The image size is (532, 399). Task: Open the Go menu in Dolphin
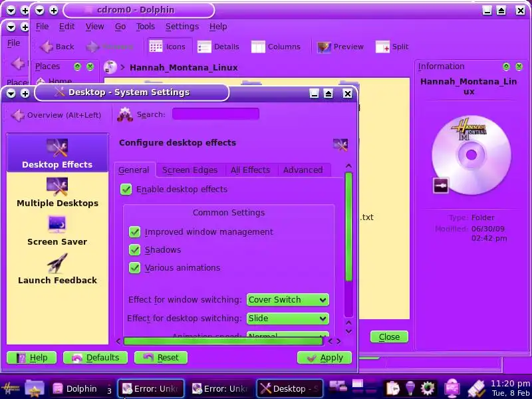click(120, 27)
